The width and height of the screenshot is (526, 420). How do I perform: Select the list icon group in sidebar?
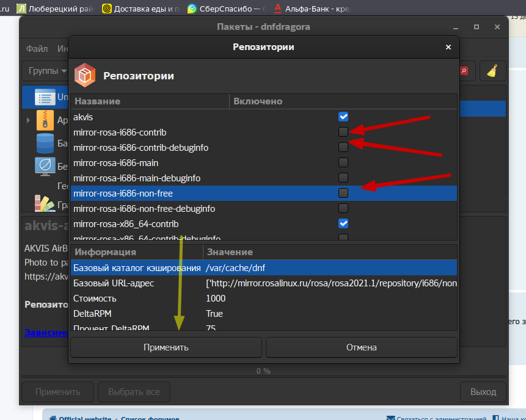(x=45, y=97)
